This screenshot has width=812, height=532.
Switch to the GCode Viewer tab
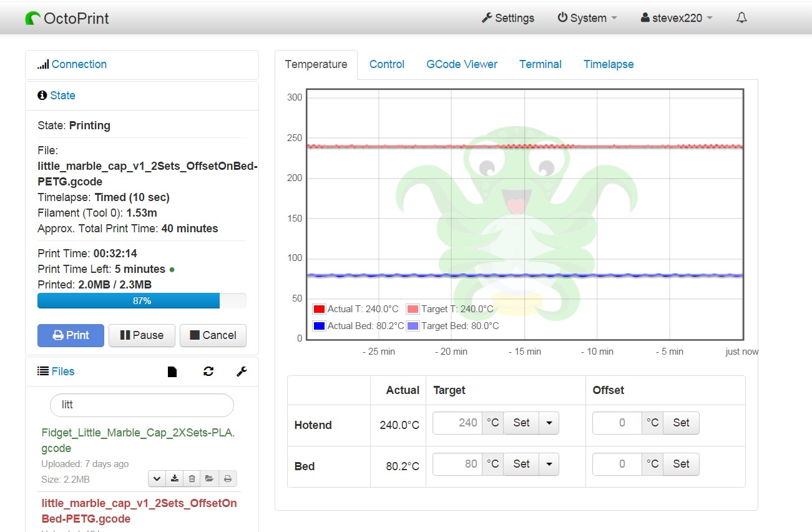pyautogui.click(x=462, y=64)
